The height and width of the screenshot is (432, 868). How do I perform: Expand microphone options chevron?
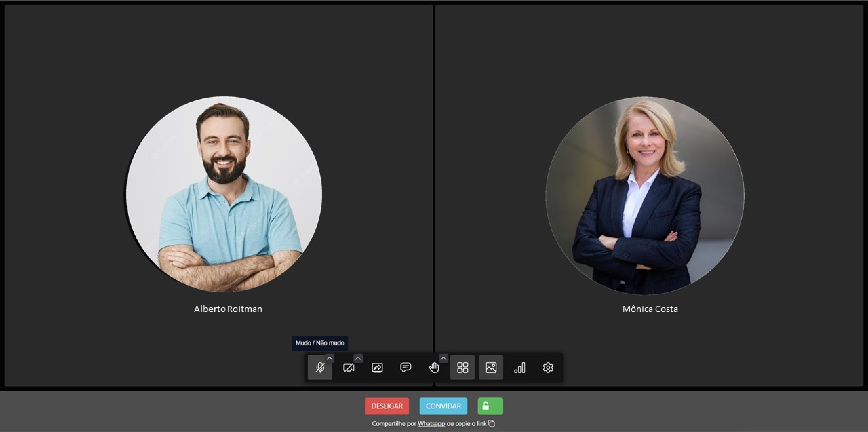[330, 359]
